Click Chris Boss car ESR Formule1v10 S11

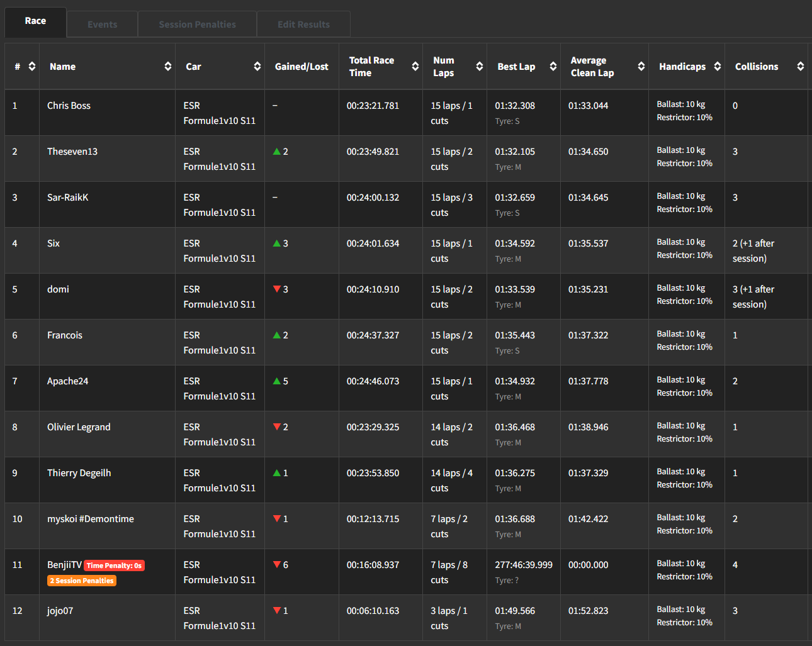(220, 113)
